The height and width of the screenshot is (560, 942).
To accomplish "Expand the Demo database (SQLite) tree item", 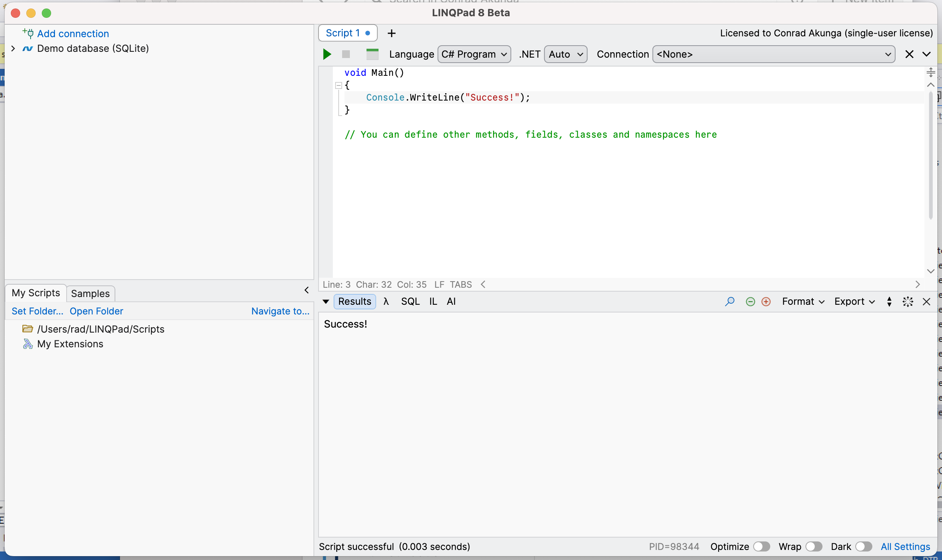I will point(13,48).
